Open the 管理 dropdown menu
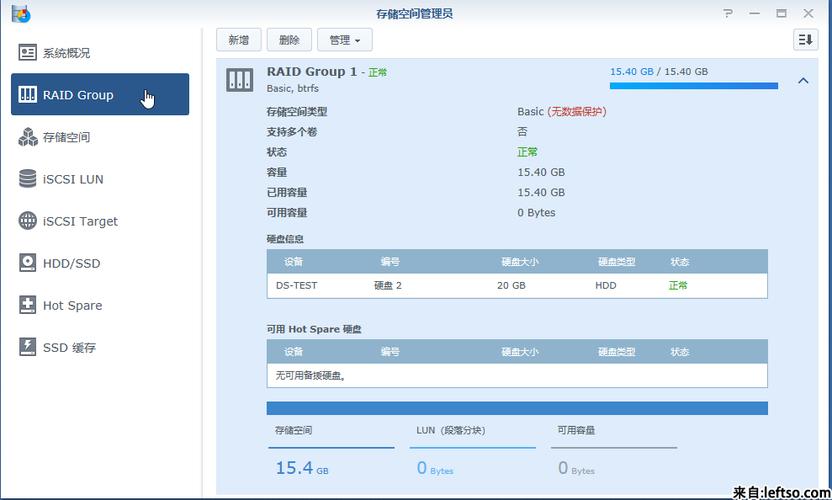This screenshot has width=832, height=500. click(345, 40)
